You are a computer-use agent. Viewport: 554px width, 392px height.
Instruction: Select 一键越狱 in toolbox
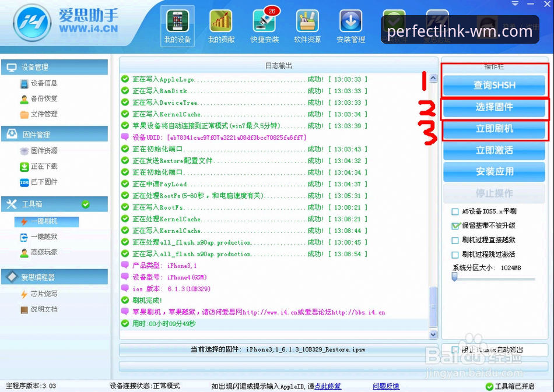[39, 237]
